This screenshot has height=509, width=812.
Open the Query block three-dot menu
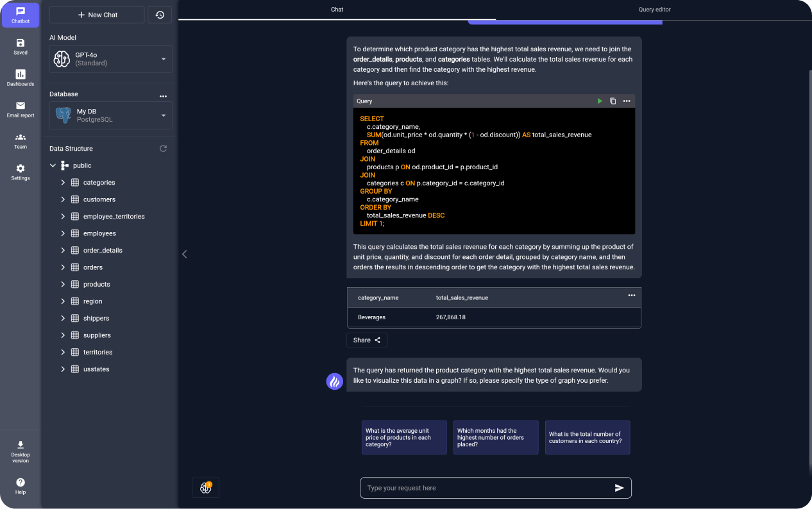point(627,101)
